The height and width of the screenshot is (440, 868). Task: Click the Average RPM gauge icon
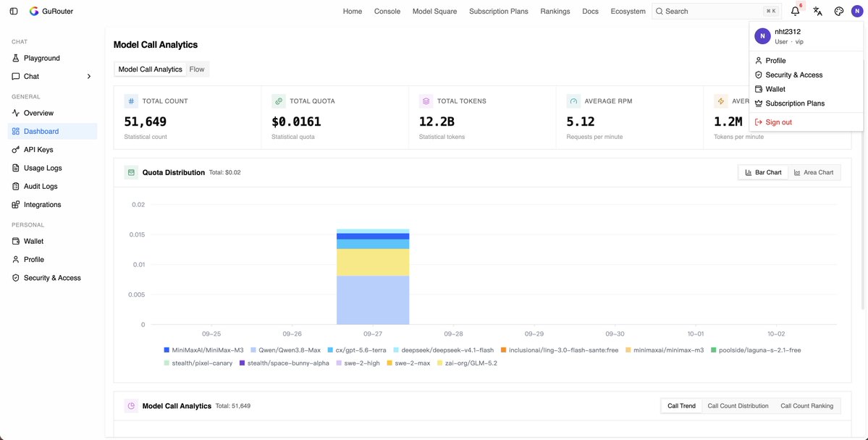tap(573, 101)
